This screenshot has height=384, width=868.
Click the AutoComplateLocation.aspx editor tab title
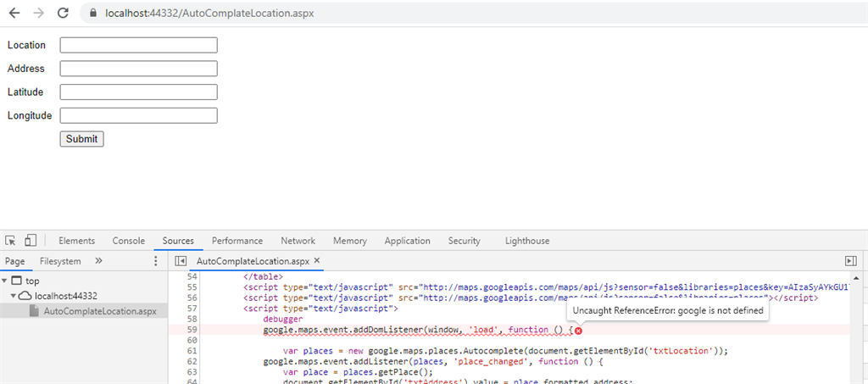click(x=253, y=260)
